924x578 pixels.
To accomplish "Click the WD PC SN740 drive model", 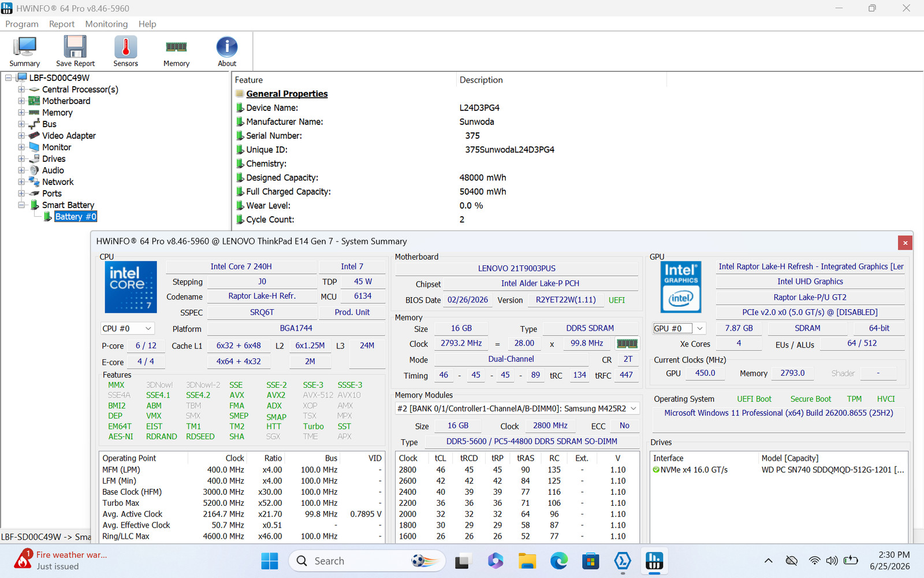I will point(833,470).
